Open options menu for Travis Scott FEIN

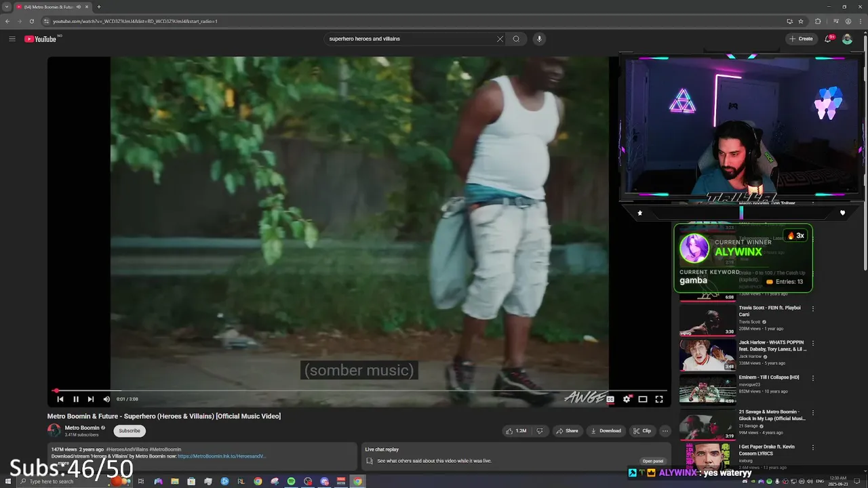(x=813, y=308)
